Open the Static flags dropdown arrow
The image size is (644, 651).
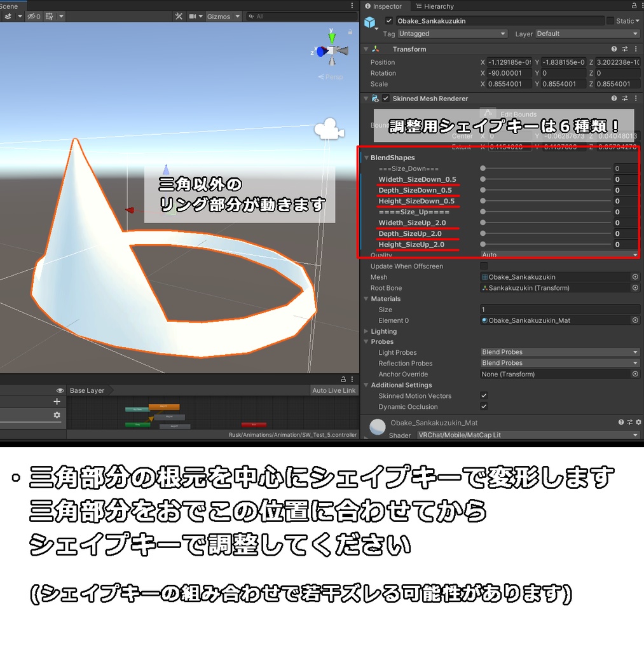(x=637, y=21)
